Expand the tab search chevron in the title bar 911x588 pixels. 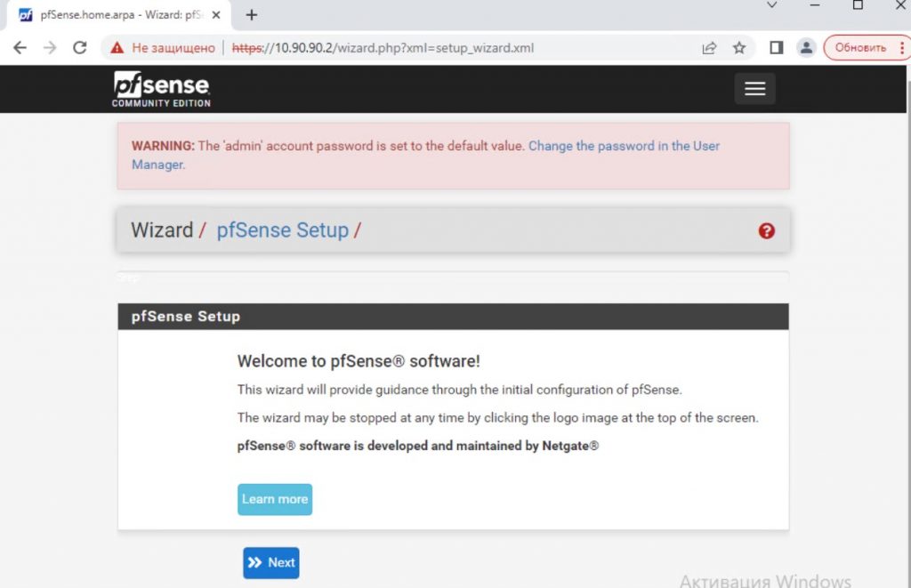point(772,5)
